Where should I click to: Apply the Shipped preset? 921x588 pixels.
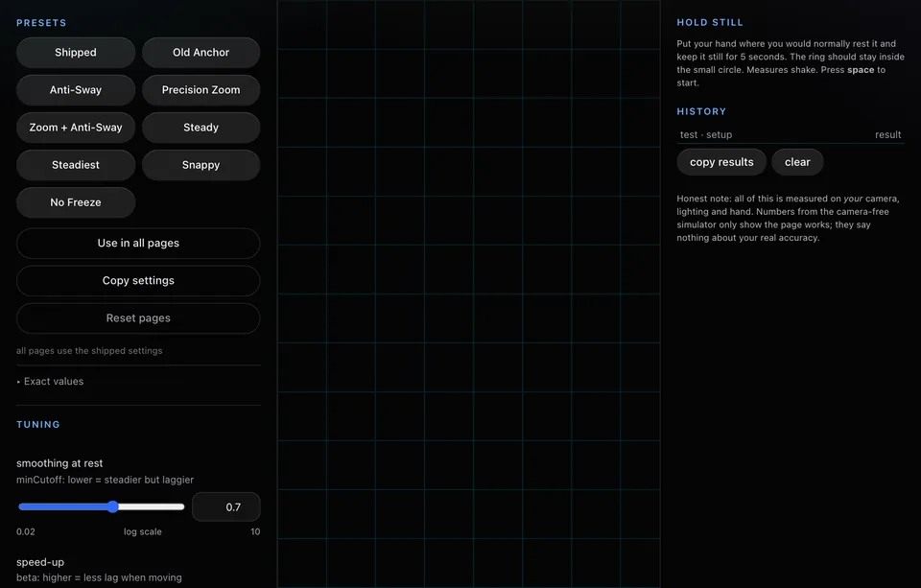[76, 53]
